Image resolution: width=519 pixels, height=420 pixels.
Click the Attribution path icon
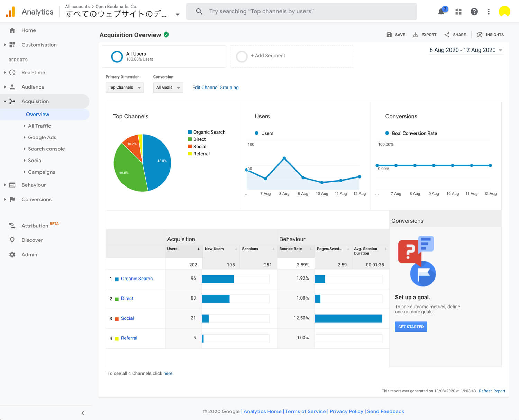12,226
